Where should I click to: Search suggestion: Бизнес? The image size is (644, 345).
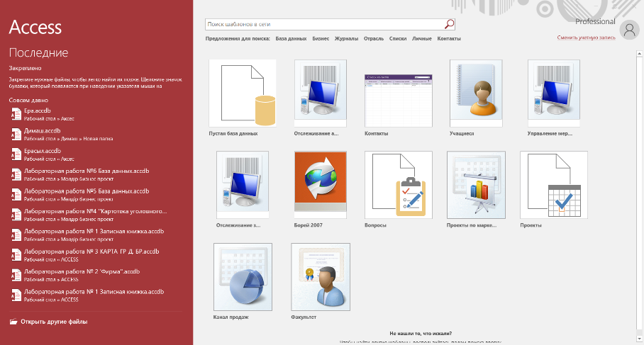click(x=321, y=38)
